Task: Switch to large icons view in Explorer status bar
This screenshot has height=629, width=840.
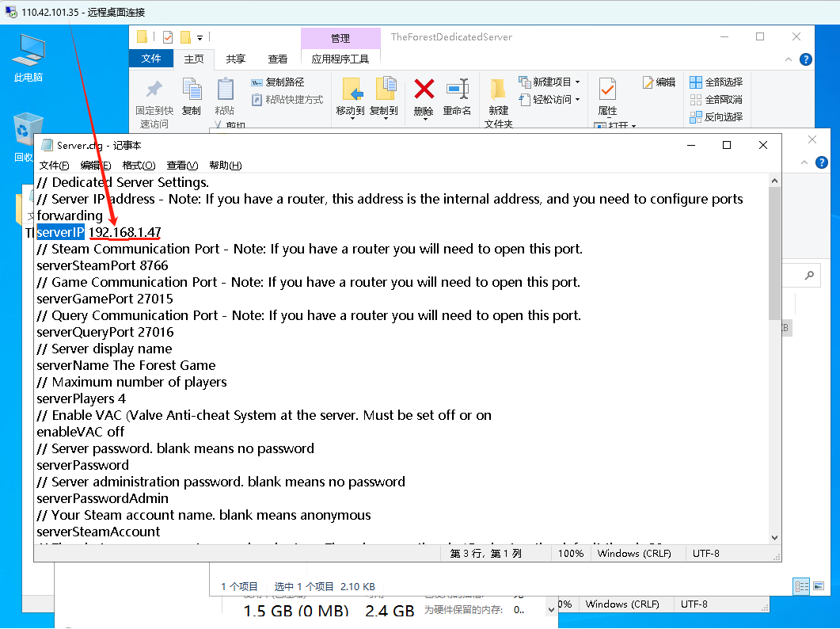Action: tap(819, 586)
